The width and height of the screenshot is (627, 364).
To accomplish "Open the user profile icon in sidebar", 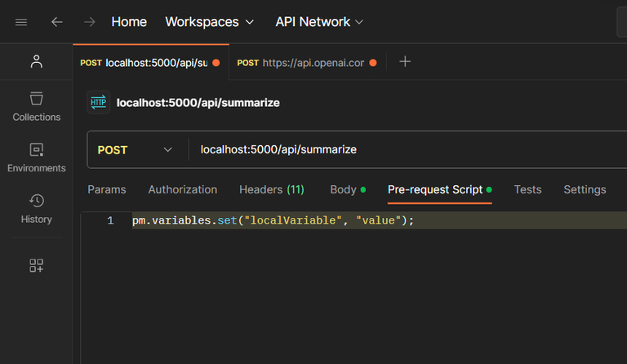I will (x=36, y=61).
